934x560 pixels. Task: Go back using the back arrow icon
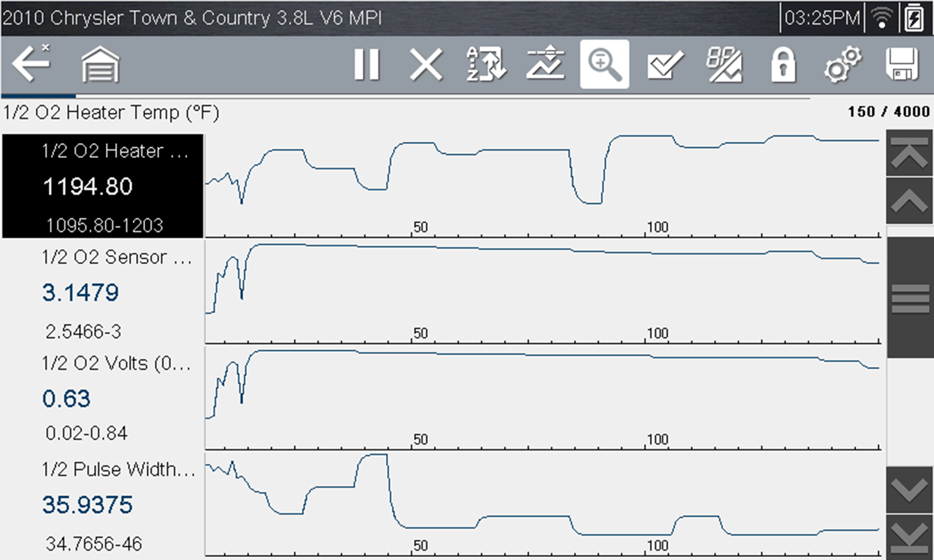pyautogui.click(x=31, y=63)
